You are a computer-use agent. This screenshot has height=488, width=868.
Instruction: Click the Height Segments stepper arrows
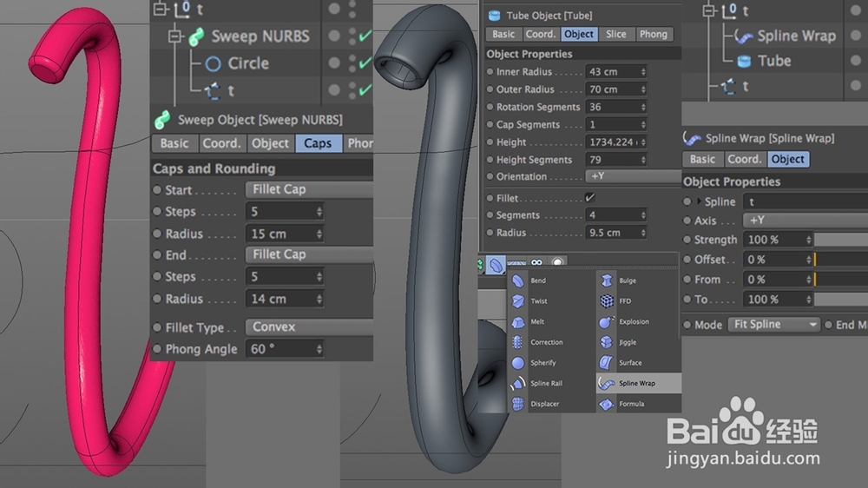(x=642, y=160)
